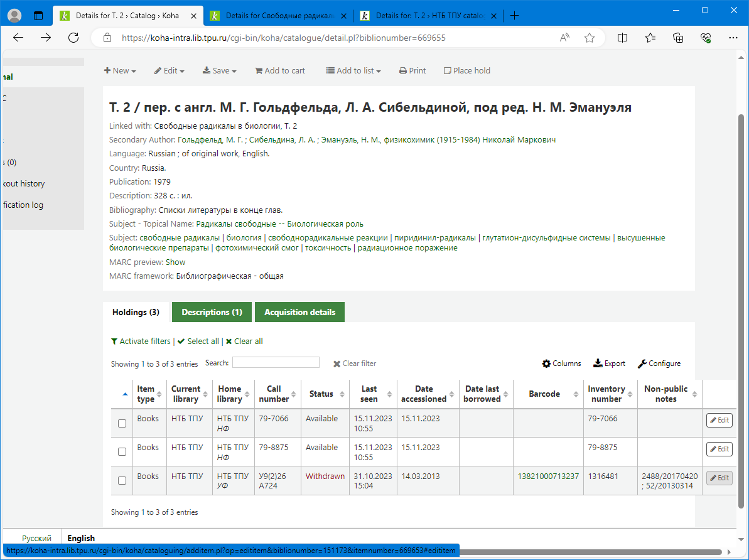This screenshot has height=560, width=749.
Task: Expand the Add to list dropdown
Action: point(353,71)
